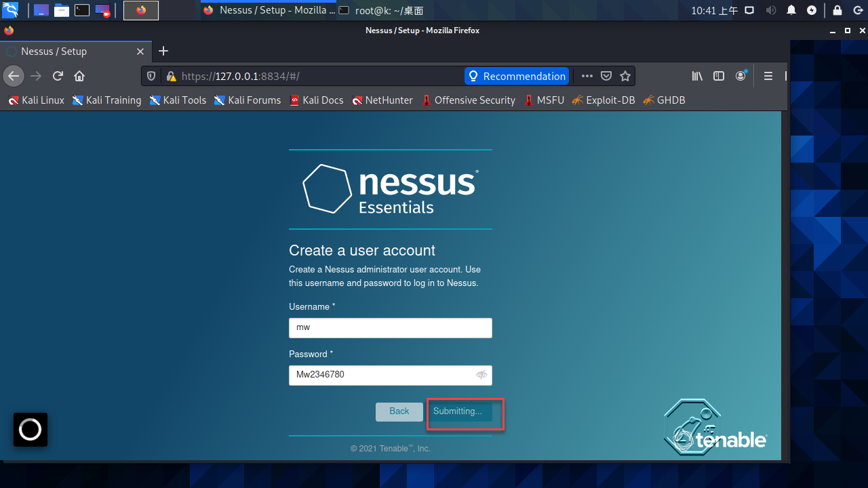Click the lock screen icon

click(x=837, y=10)
